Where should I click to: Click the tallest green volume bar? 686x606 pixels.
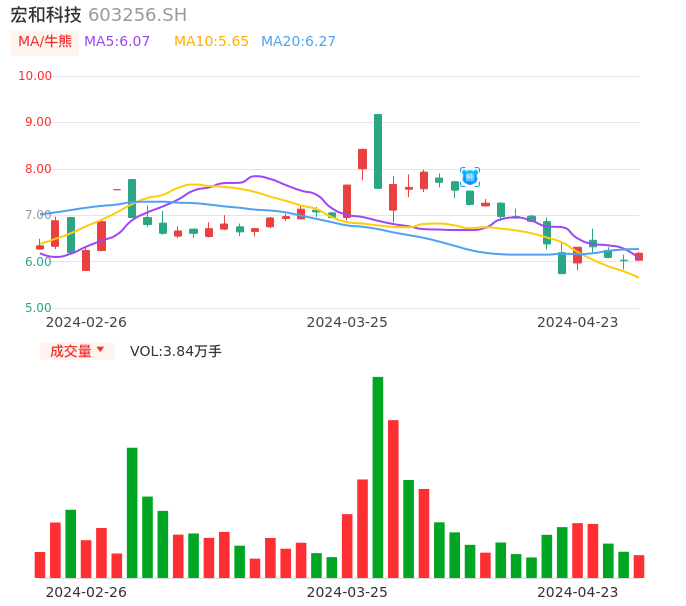[378, 477]
